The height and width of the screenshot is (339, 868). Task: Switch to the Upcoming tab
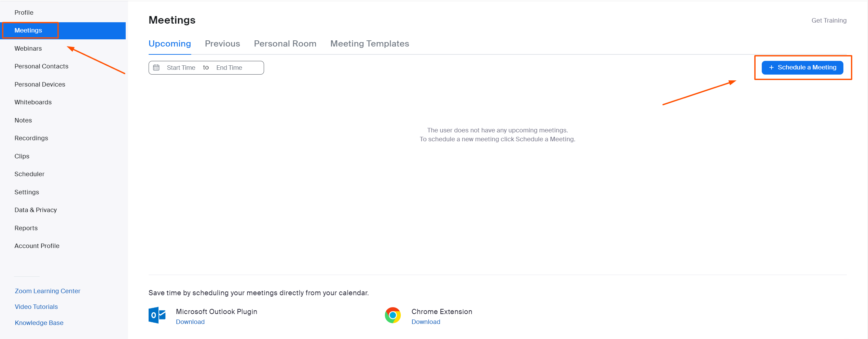click(170, 44)
